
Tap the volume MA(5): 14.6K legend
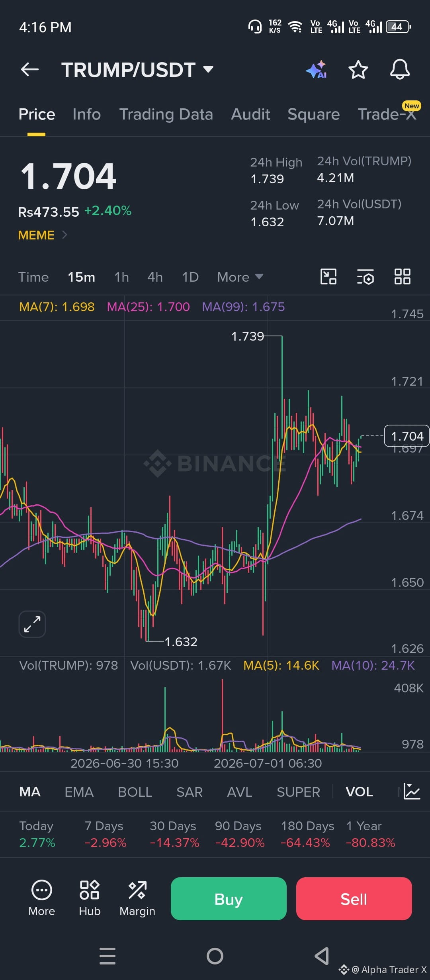(281, 665)
